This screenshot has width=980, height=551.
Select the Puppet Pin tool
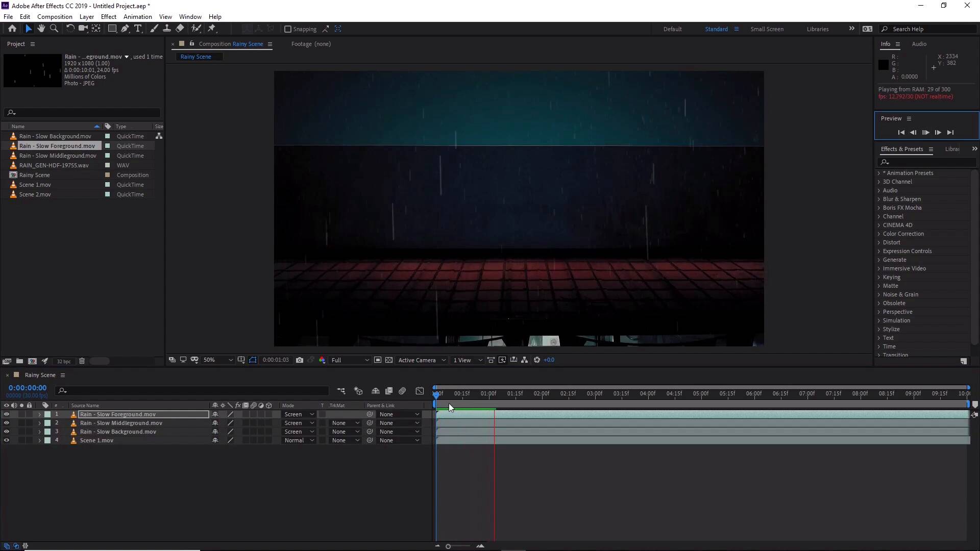212,29
